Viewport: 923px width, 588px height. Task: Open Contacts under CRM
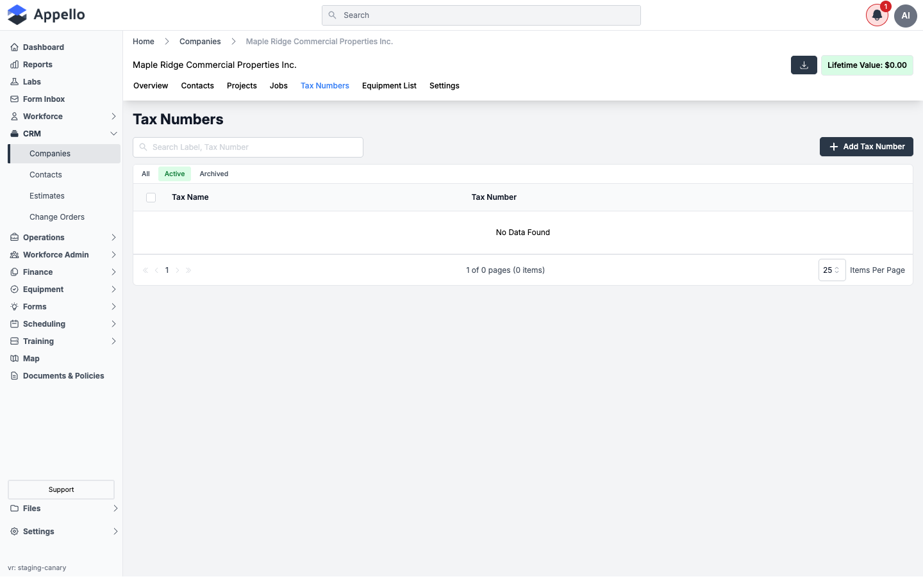point(46,175)
